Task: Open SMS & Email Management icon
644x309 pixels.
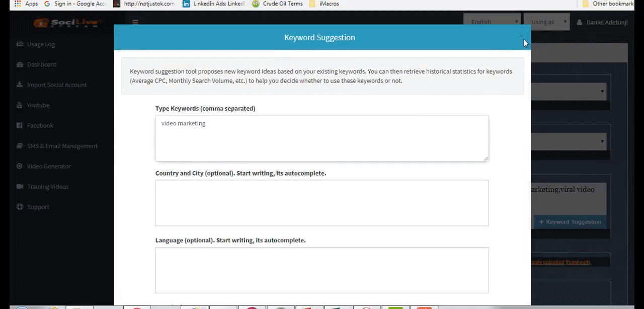Action: [20, 146]
